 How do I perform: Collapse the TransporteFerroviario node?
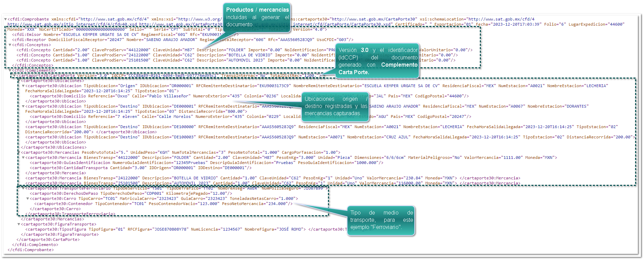pyautogui.click(x=23, y=188)
